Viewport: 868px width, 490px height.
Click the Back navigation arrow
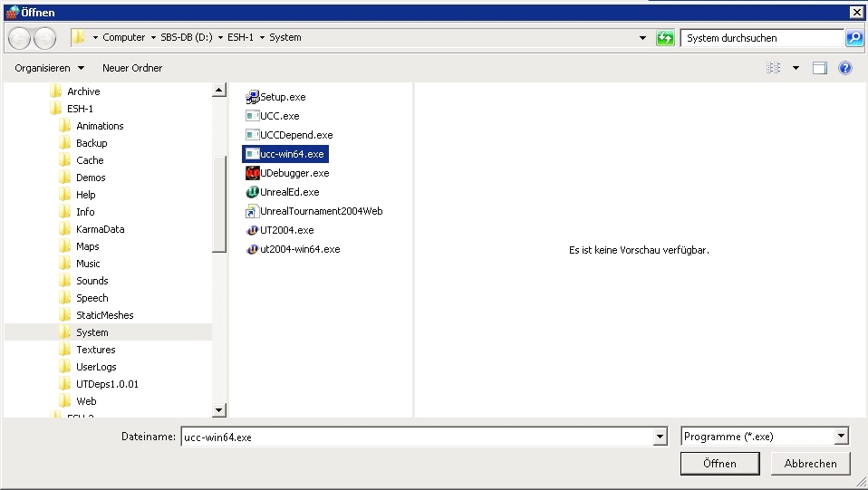point(19,38)
